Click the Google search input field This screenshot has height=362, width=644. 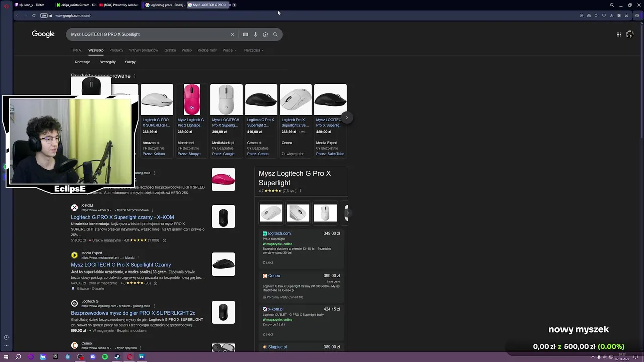[148, 34]
